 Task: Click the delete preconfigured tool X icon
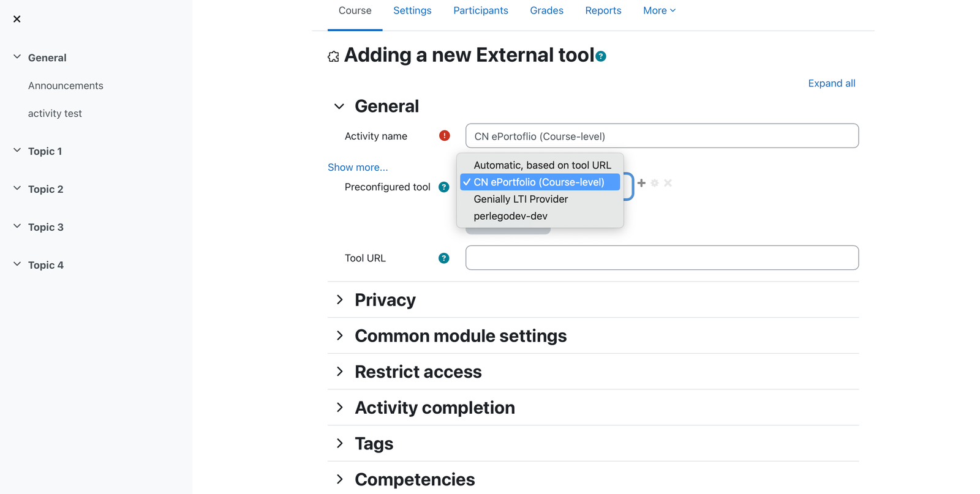point(668,183)
